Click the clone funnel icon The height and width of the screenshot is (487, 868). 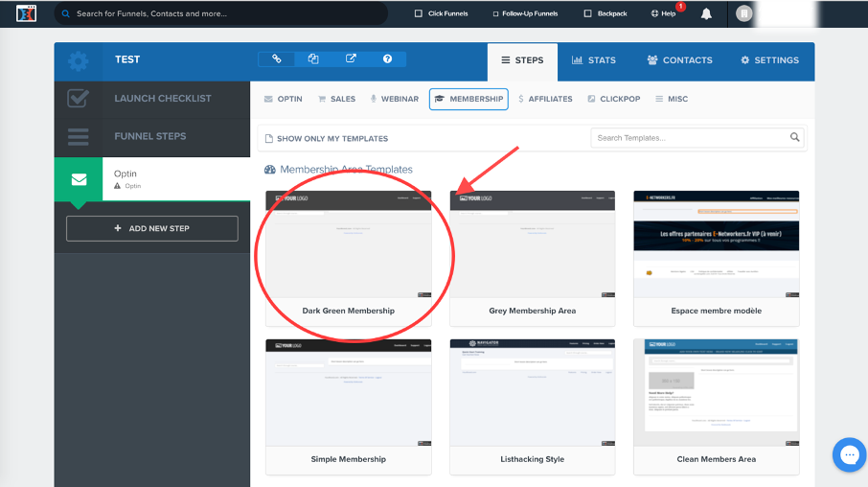[x=313, y=58]
